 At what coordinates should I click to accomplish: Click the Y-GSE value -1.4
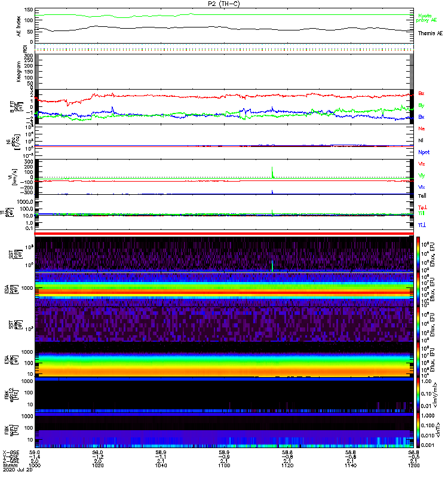click(35, 457)
